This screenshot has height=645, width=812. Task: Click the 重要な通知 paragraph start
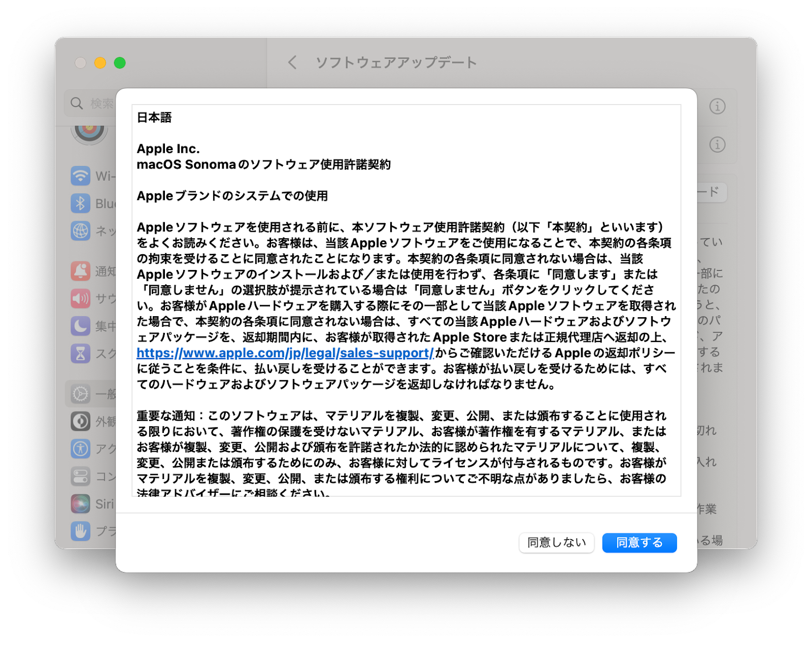click(x=166, y=416)
